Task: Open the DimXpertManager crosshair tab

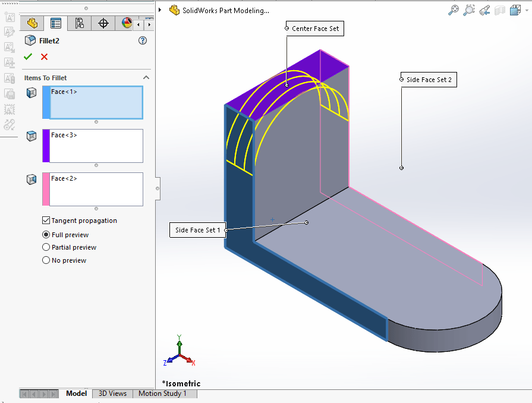Action: coord(103,23)
